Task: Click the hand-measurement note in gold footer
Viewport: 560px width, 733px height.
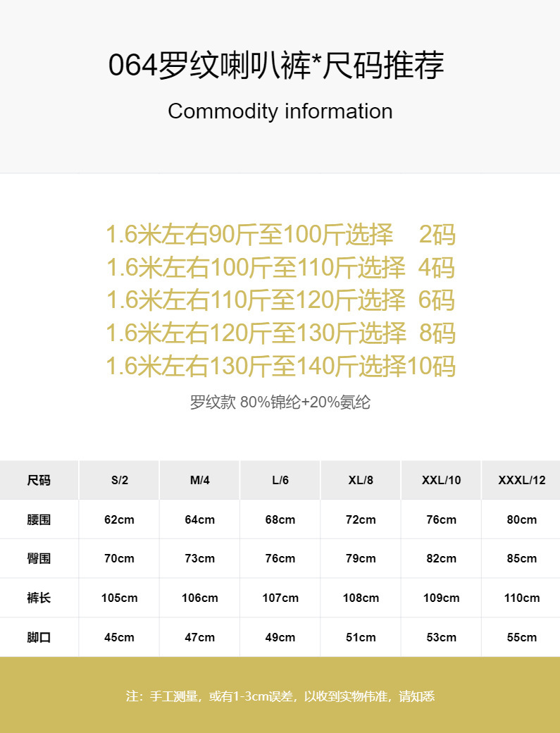Action: pyautogui.click(x=280, y=696)
